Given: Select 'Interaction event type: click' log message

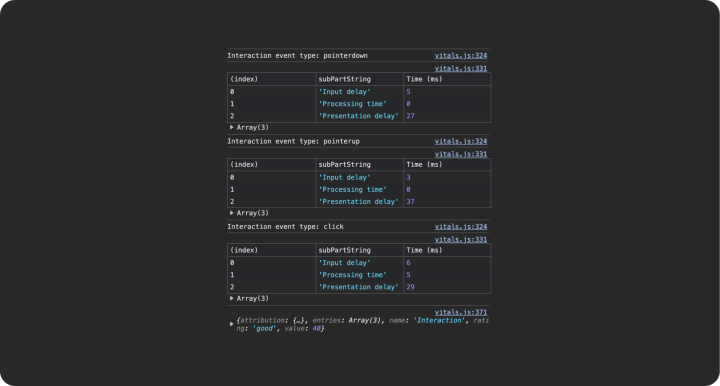Looking at the screenshot, I should tap(285, 227).
